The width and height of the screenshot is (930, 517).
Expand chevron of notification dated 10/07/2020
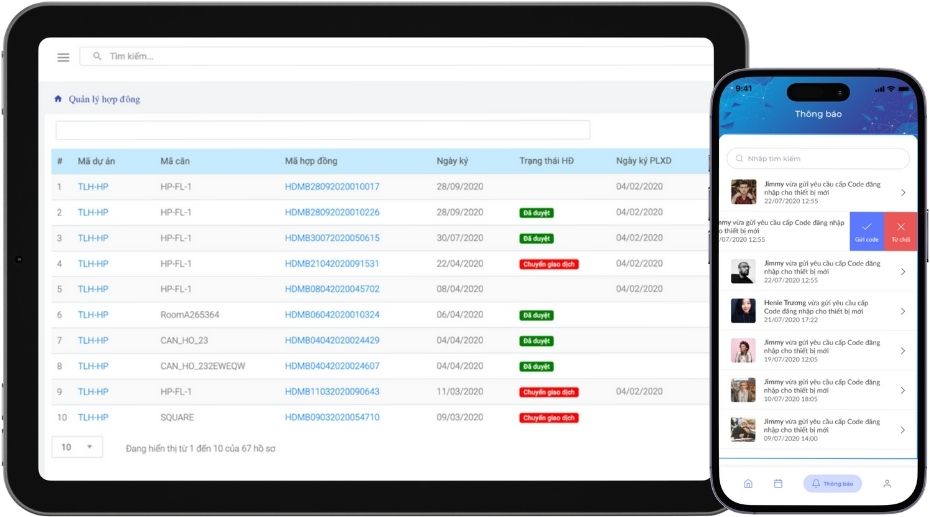(903, 390)
